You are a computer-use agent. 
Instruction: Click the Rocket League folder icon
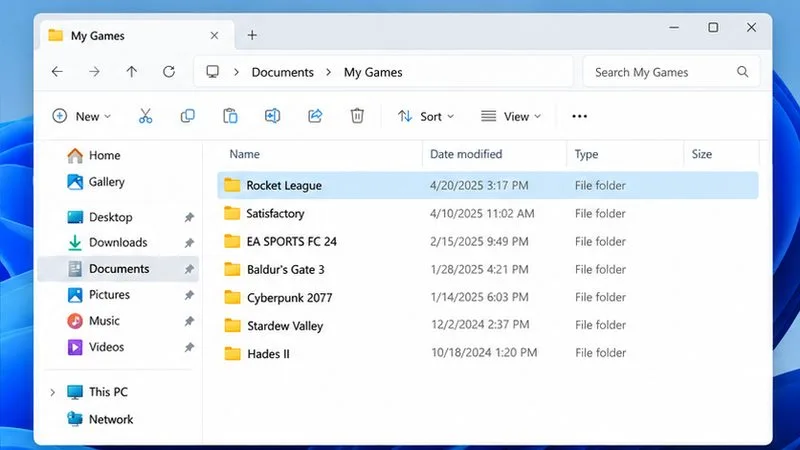pyautogui.click(x=232, y=185)
